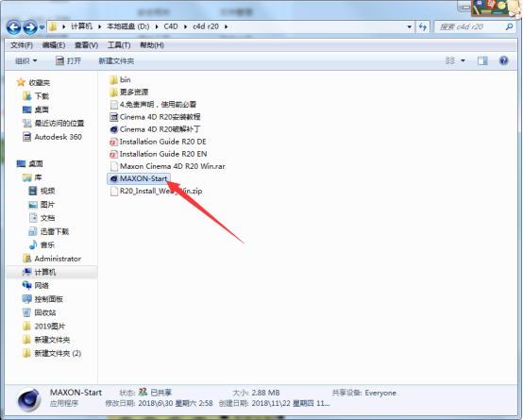Screen dimensions: 523x420
Task: Open Help via the question mark icon
Action: tap(504, 60)
